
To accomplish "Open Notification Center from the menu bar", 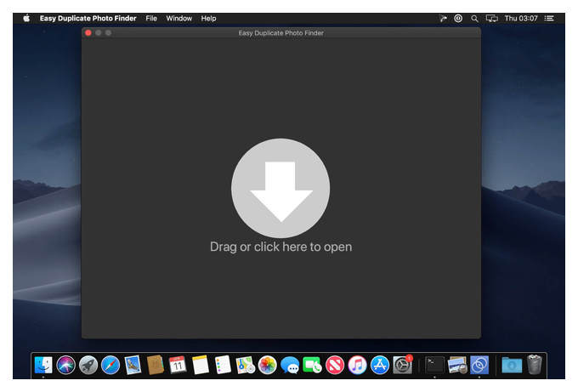I will [549, 19].
